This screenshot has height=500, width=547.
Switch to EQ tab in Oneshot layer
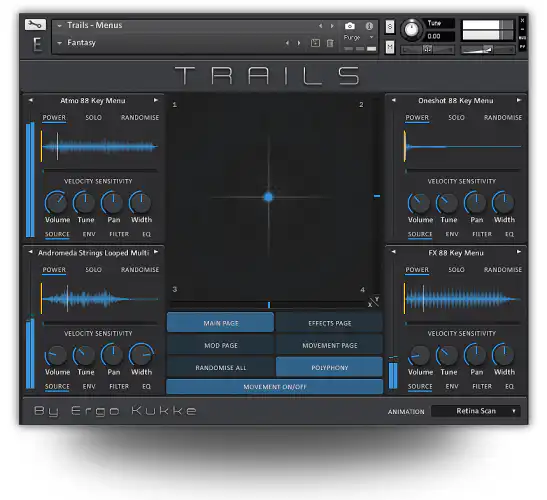509,234
